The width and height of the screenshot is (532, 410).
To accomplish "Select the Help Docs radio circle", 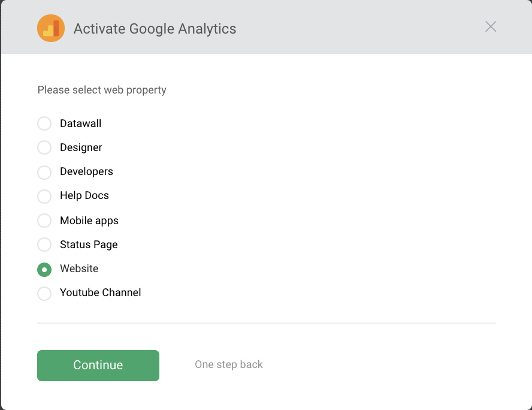I will click(44, 196).
